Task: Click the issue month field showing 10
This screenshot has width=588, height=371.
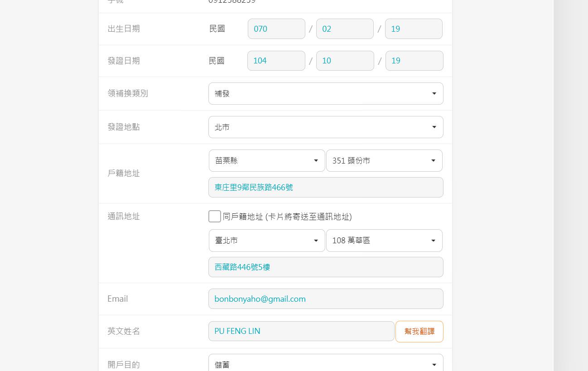Action: (x=345, y=61)
